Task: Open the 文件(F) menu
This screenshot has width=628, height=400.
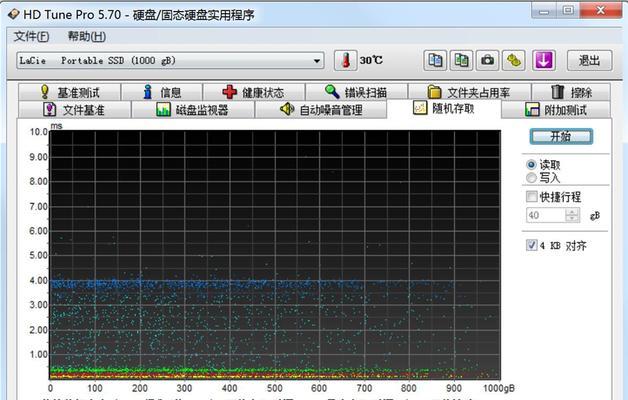Action: coord(31,36)
